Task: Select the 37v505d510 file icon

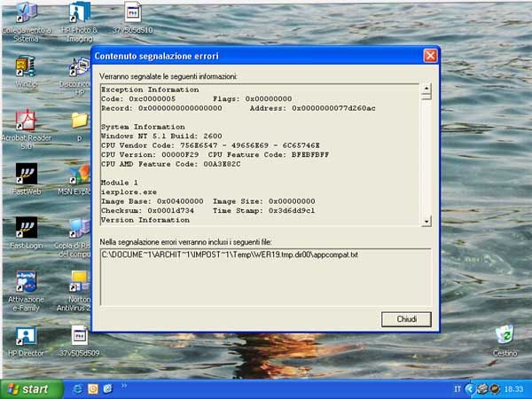Action: (x=133, y=18)
